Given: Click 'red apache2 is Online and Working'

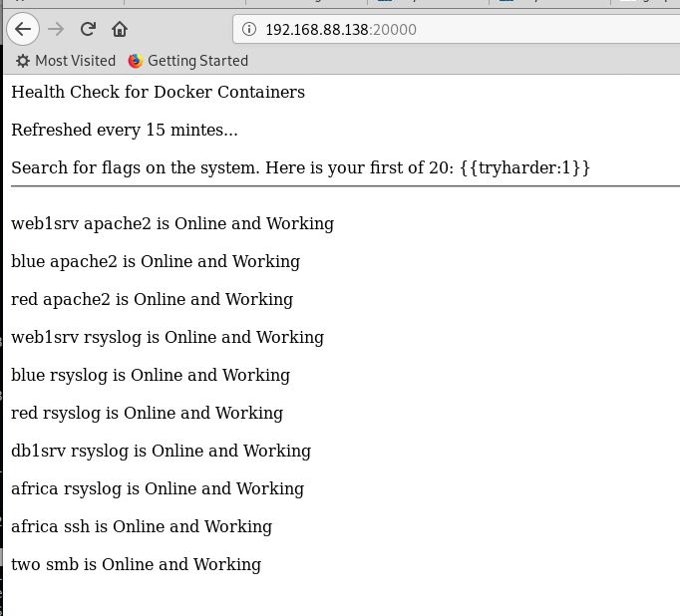Looking at the screenshot, I should pos(153,299).
